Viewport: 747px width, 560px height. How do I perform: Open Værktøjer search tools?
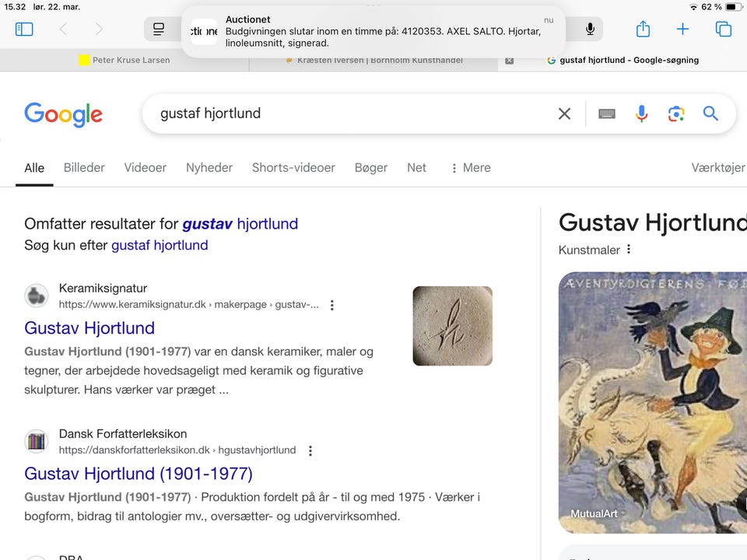pos(717,167)
